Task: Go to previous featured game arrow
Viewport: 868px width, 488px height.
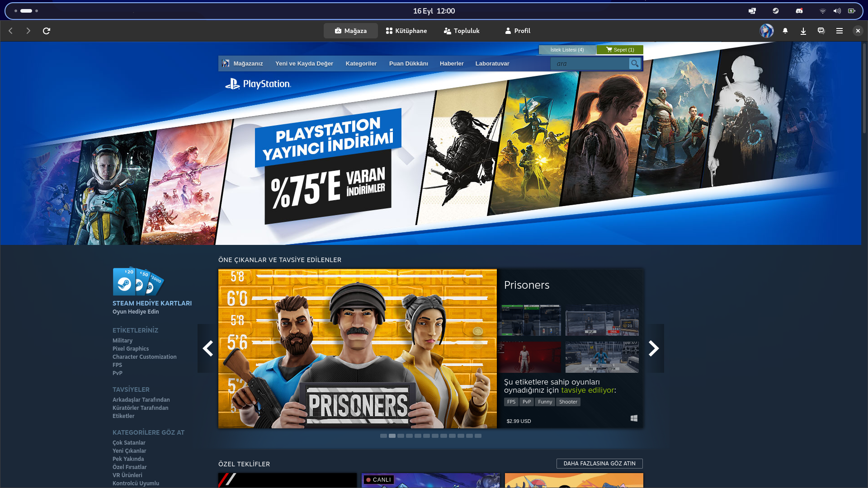Action: [x=208, y=348]
